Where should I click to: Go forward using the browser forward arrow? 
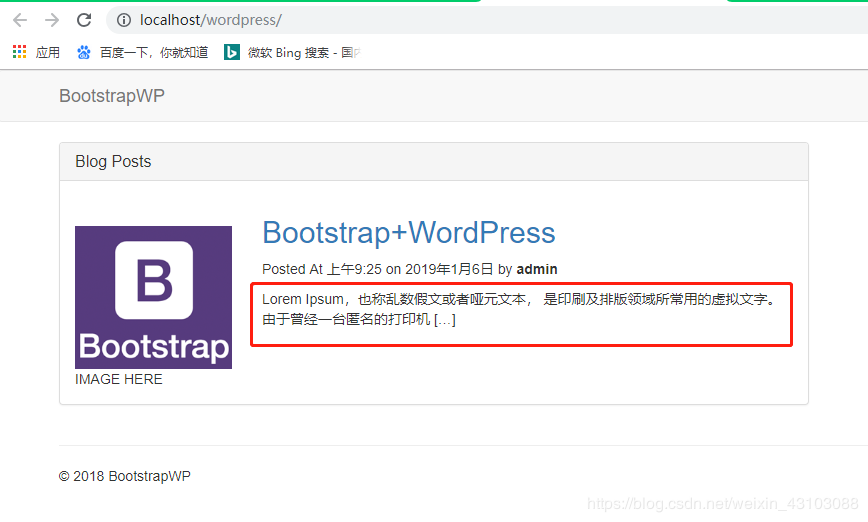[x=52, y=20]
